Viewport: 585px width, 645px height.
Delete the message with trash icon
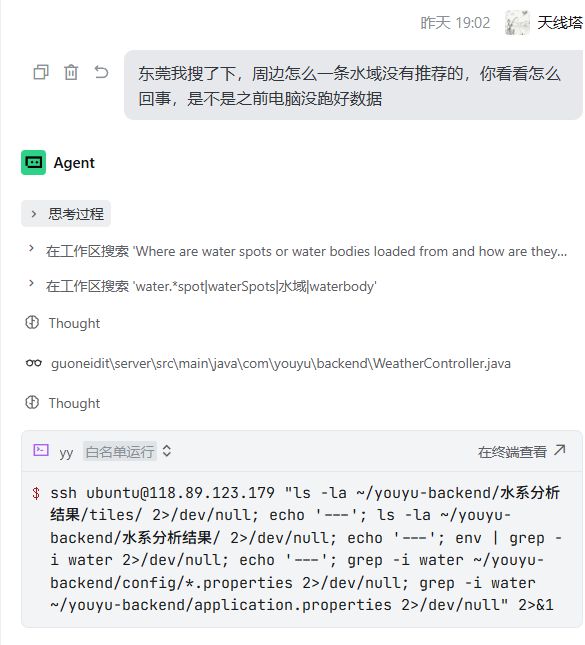(71, 72)
